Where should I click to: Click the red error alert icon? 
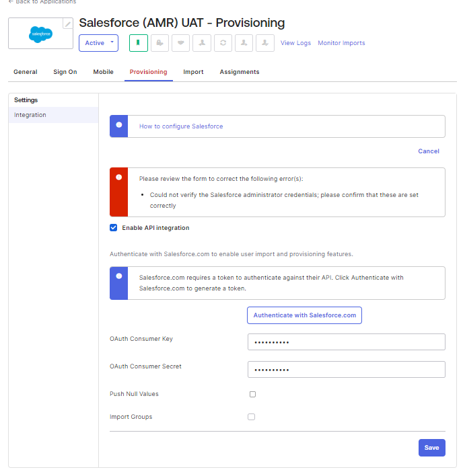tap(119, 177)
